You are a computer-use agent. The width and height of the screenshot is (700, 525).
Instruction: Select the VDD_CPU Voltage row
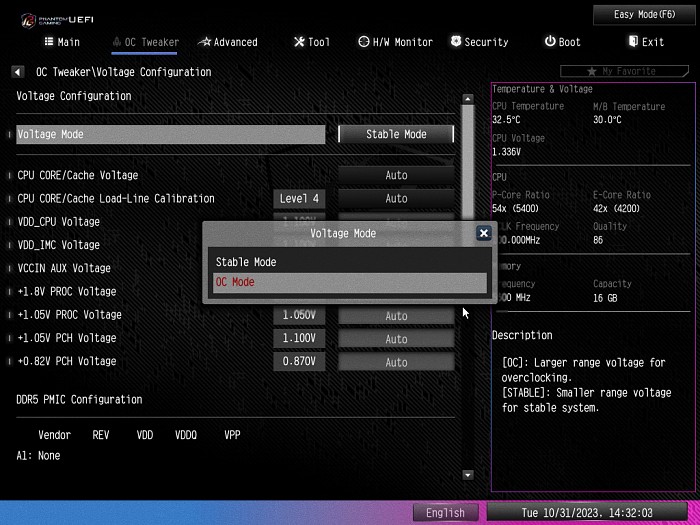point(58,222)
